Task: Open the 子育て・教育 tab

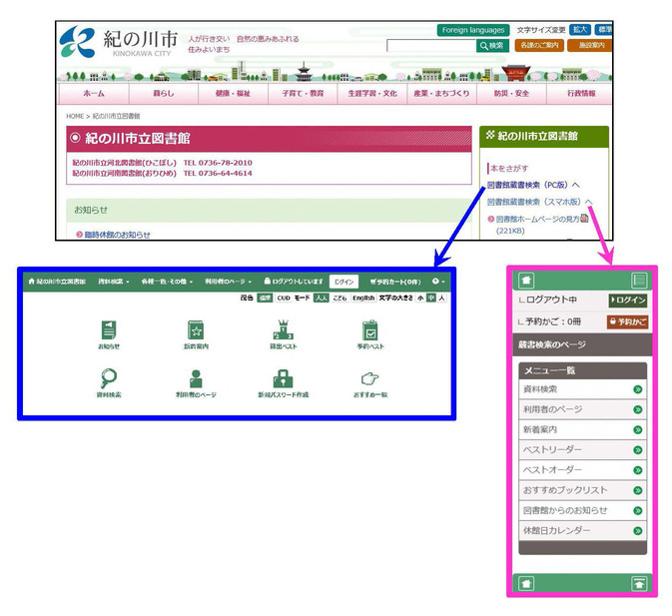Action: (303, 94)
